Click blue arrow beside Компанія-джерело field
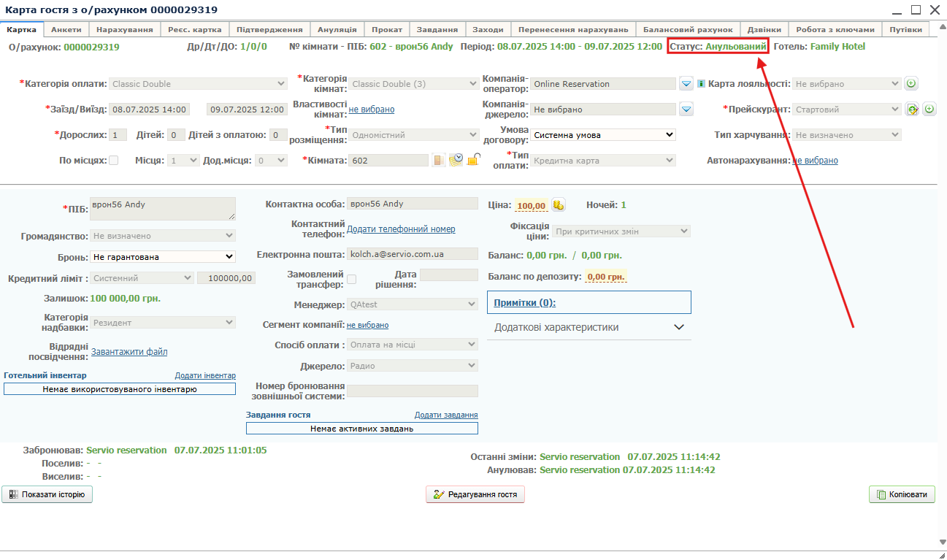The height and width of the screenshot is (560, 947). coord(686,110)
